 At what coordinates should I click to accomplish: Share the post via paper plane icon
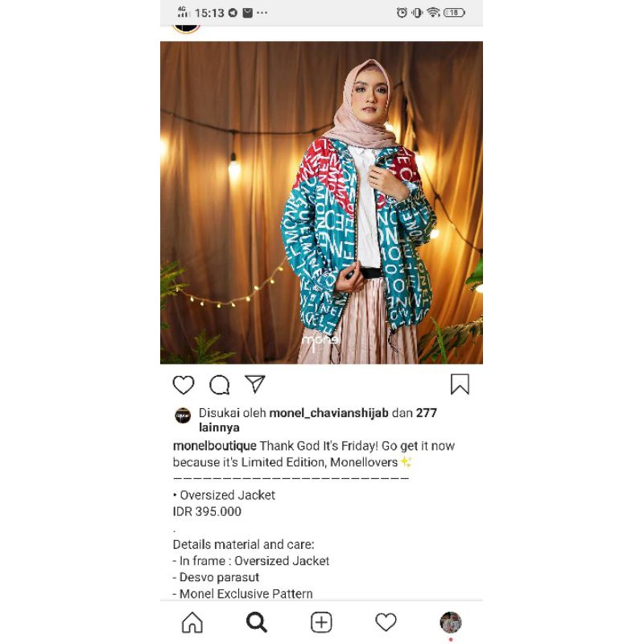[x=255, y=384]
